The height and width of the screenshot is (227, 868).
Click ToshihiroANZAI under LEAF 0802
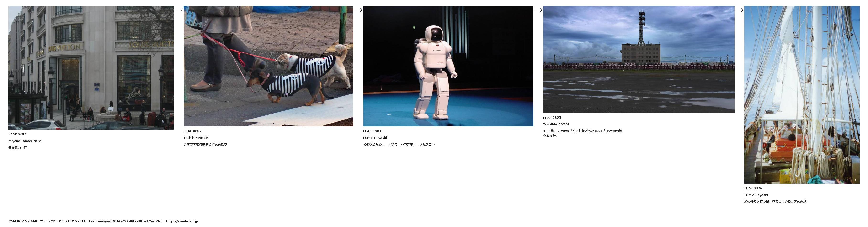(197, 138)
